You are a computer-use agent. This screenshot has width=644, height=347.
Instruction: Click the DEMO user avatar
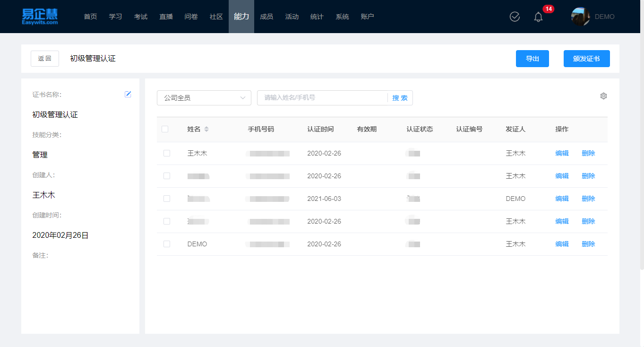click(580, 17)
